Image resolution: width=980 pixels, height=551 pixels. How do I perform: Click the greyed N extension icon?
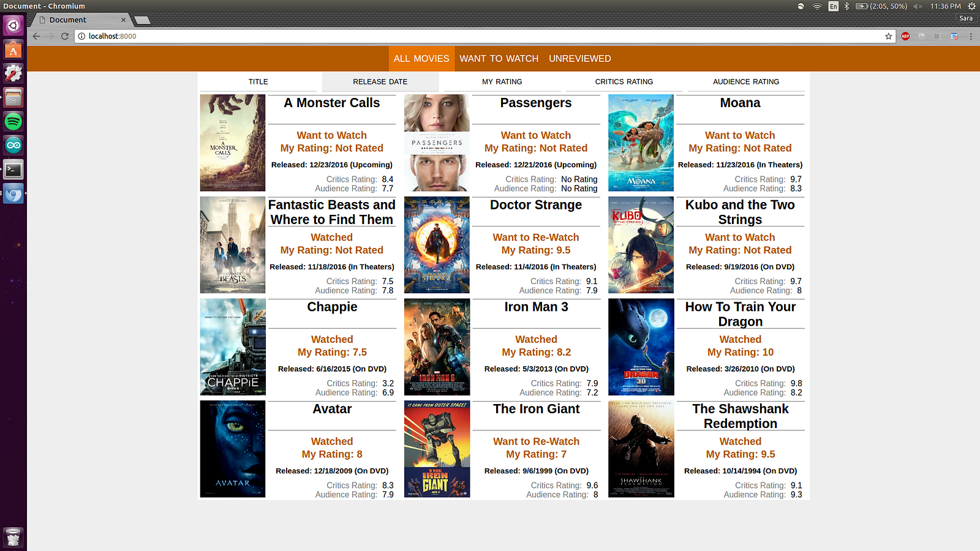[x=937, y=36]
